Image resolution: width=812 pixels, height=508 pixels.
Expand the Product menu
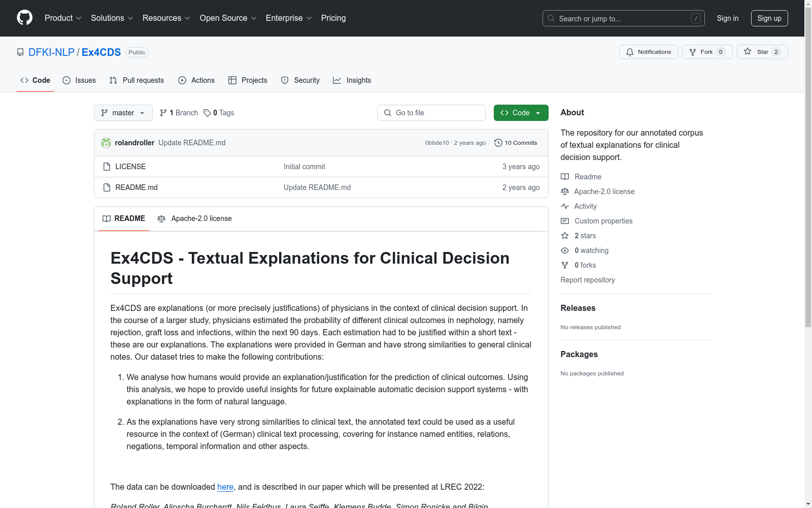click(63, 18)
